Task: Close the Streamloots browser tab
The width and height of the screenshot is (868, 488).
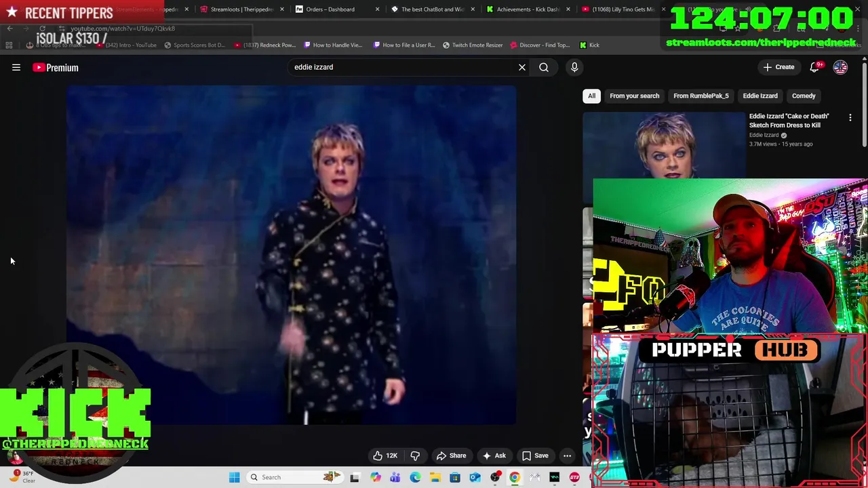Action: [x=282, y=9]
